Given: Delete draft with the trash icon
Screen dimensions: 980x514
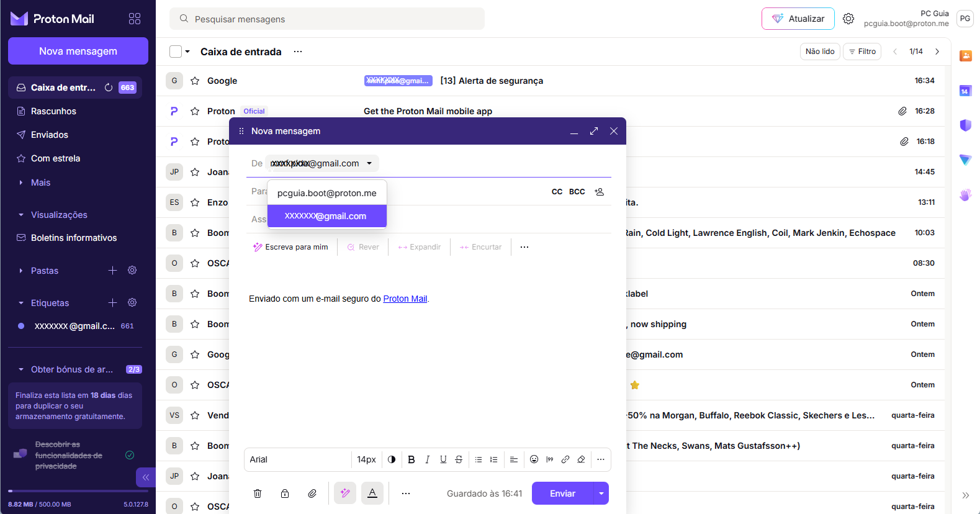Looking at the screenshot, I should tap(258, 494).
